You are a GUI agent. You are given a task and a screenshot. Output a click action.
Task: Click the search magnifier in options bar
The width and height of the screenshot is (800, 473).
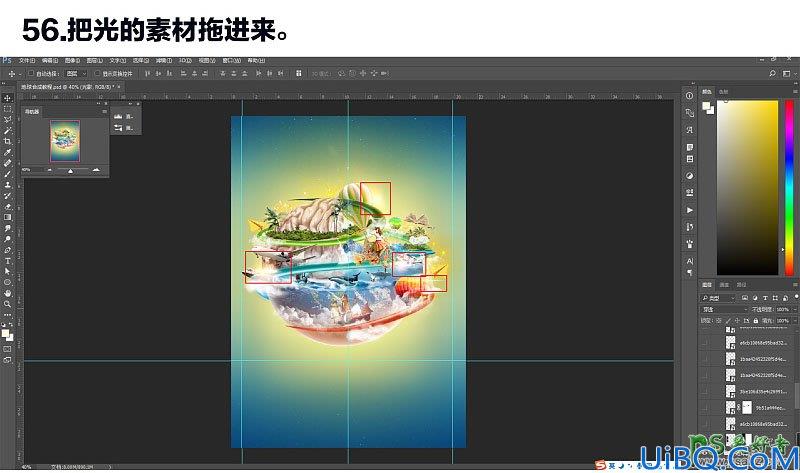pos(772,73)
